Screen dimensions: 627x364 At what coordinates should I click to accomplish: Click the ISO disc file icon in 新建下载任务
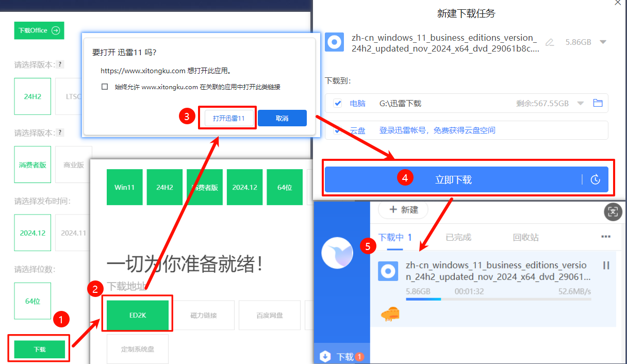pyautogui.click(x=335, y=42)
